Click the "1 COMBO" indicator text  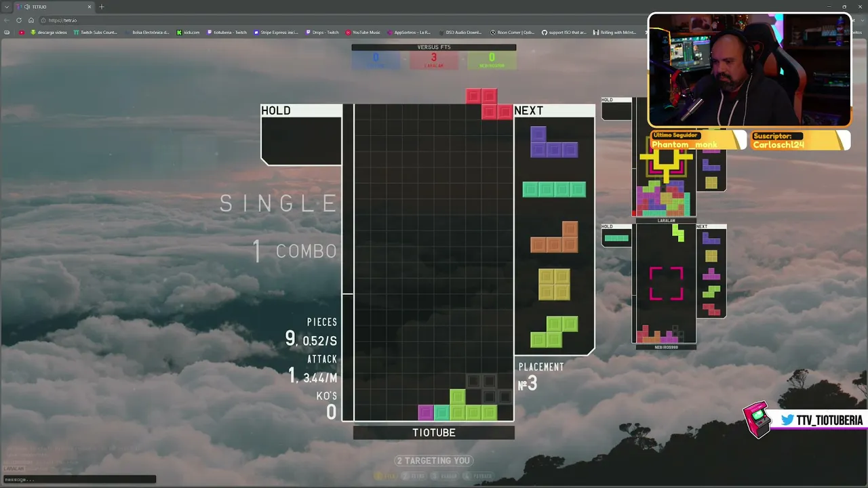(295, 251)
